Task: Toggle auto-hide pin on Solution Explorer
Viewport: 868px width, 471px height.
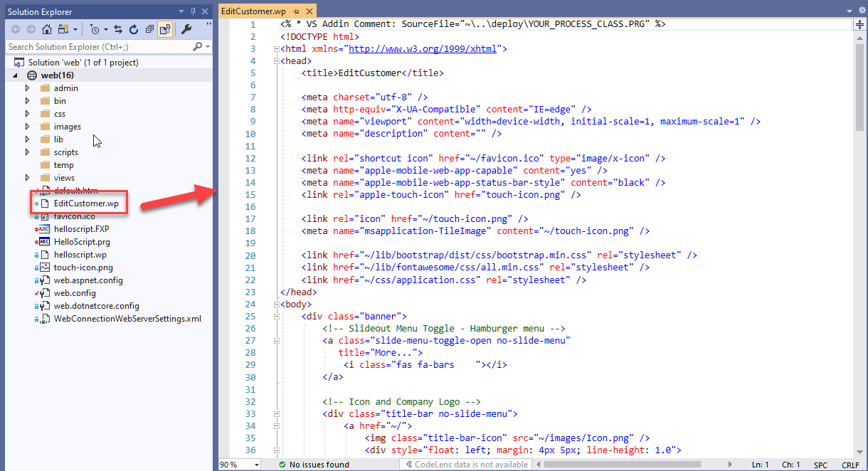Action: click(193, 11)
